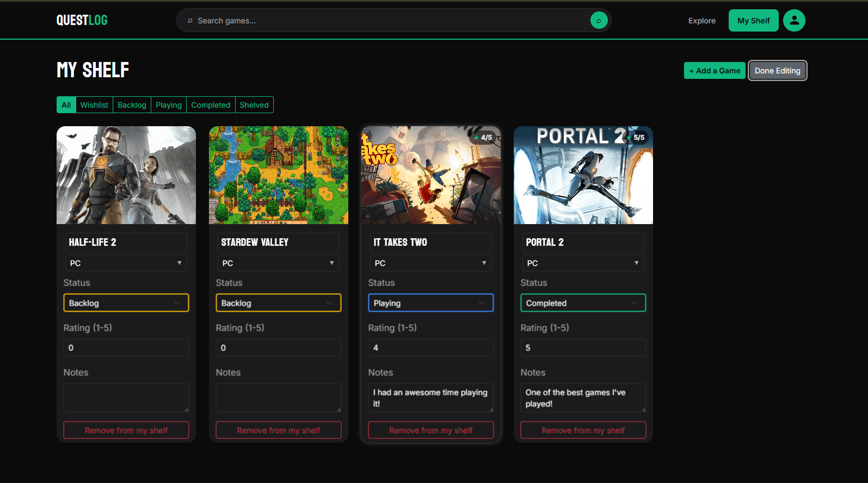
Task: Go to My Shelf button in header
Action: click(x=753, y=21)
